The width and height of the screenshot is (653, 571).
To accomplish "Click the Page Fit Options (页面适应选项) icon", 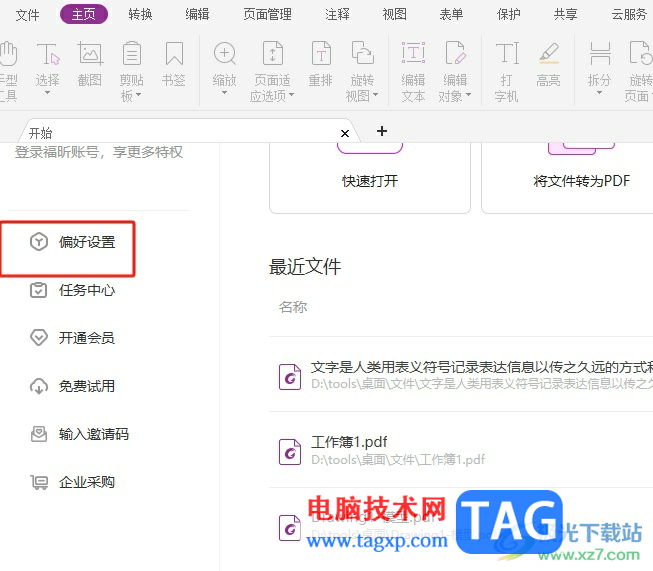I will (273, 53).
